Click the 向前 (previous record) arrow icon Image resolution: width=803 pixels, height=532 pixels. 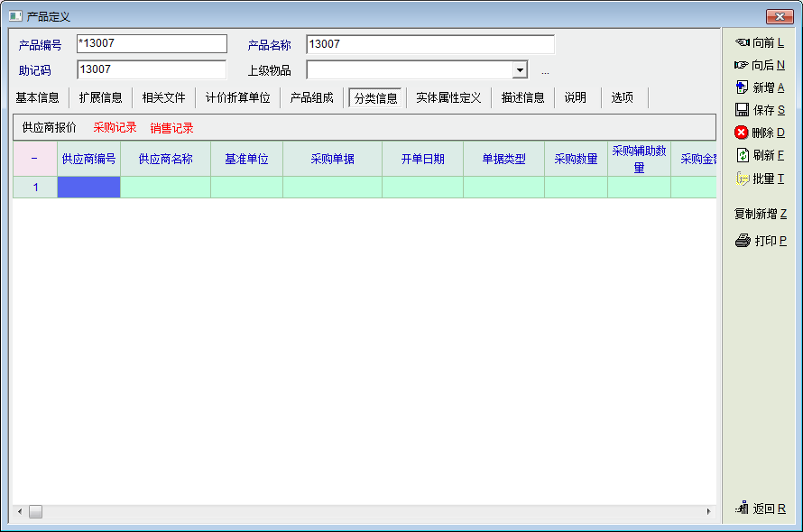click(x=742, y=42)
